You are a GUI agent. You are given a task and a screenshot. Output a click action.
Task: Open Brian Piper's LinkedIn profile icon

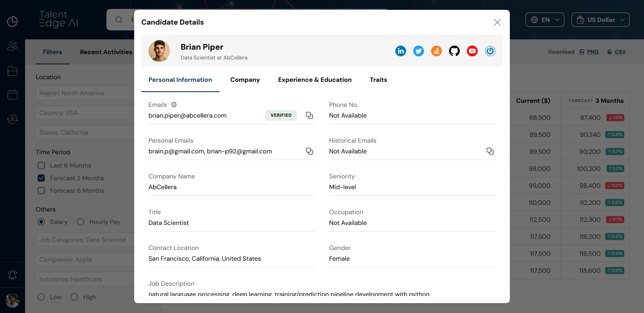point(401,51)
